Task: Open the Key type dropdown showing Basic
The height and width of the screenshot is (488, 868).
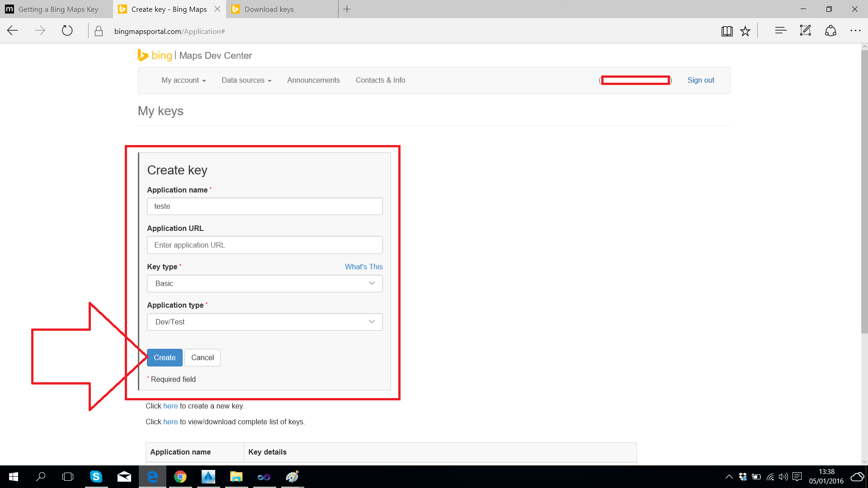Action: tap(264, 283)
